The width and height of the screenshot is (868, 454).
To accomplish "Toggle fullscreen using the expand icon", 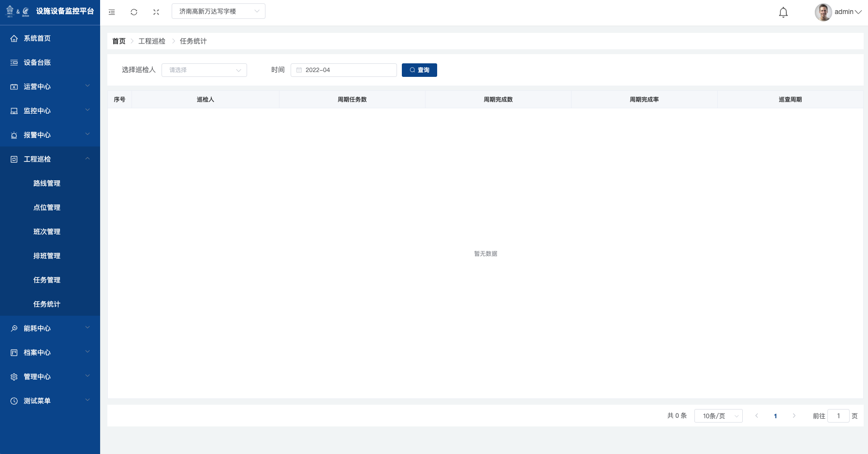I will (156, 12).
